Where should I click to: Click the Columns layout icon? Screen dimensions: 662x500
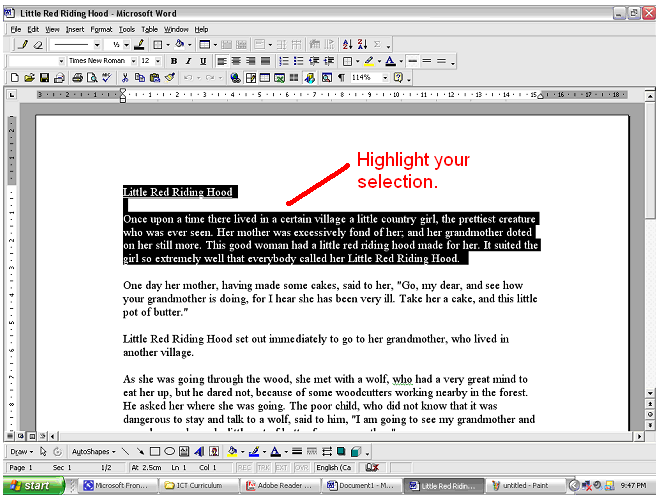[x=294, y=78]
